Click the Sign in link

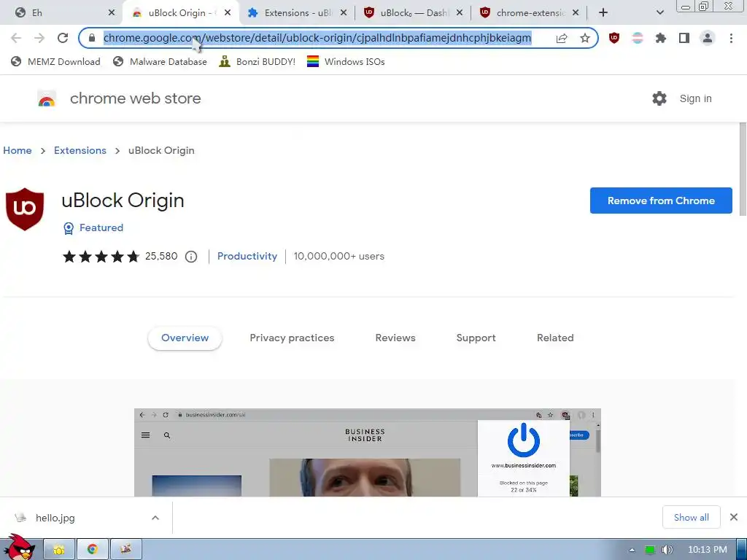[x=695, y=98]
